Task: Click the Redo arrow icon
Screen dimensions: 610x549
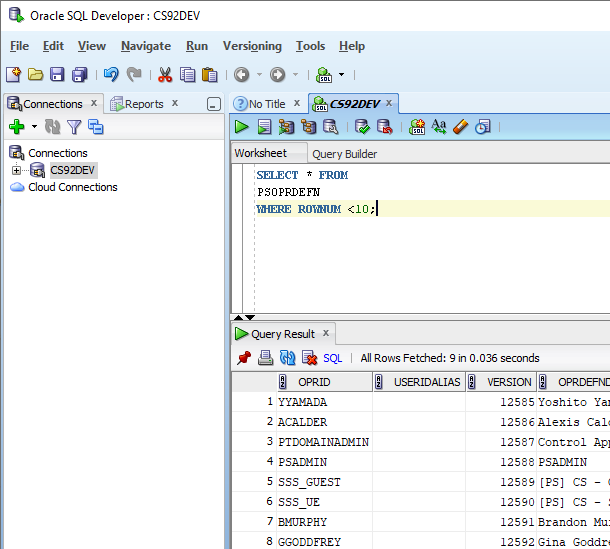Action: click(134, 74)
